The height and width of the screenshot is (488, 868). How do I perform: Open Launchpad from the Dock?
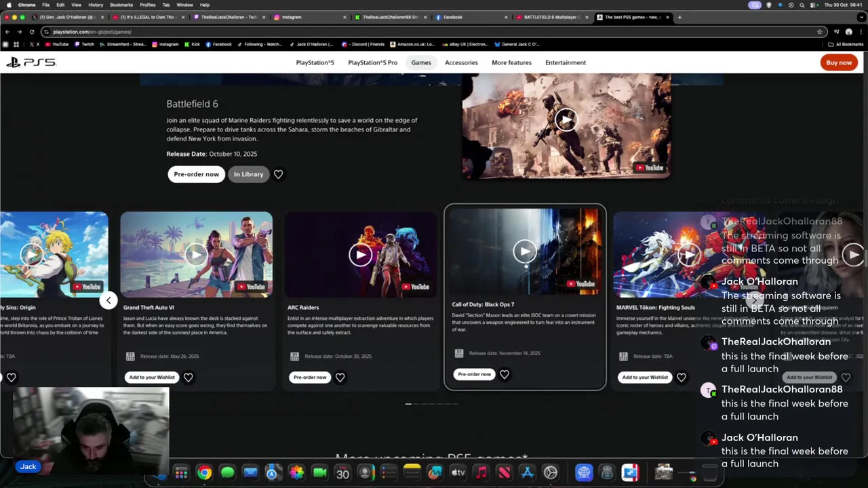pos(181,473)
